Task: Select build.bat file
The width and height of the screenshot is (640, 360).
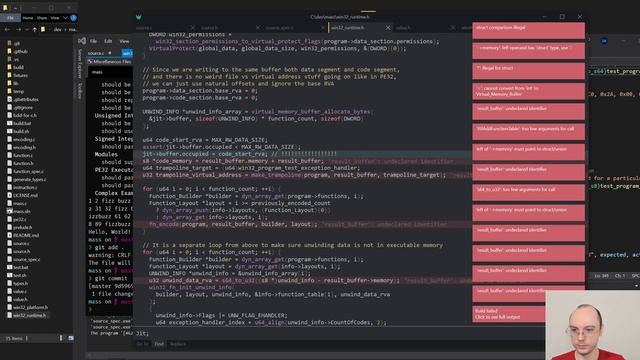Action: (x=19, y=123)
